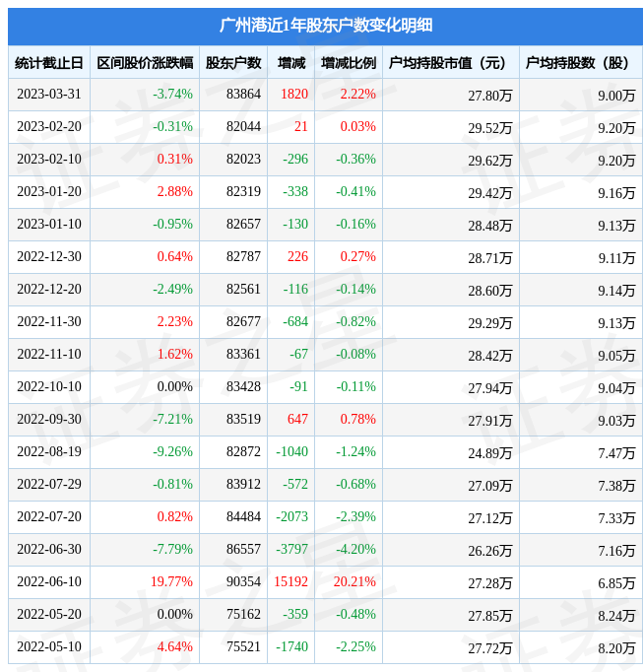Click the date cell 2023-02-20
The height and width of the screenshot is (672, 643).
pos(49,126)
